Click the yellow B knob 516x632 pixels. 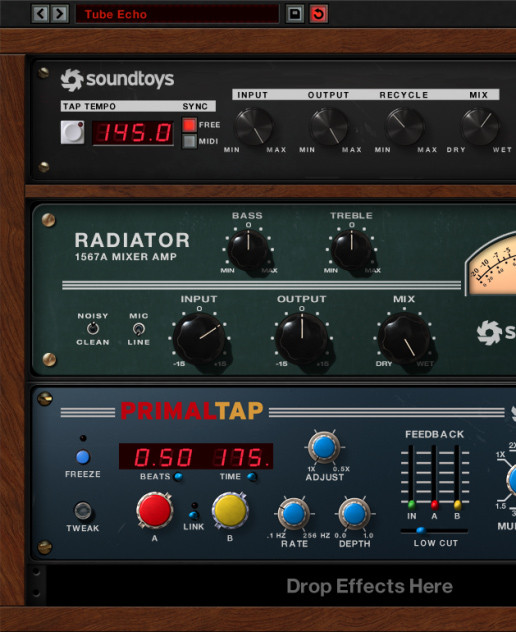230,510
